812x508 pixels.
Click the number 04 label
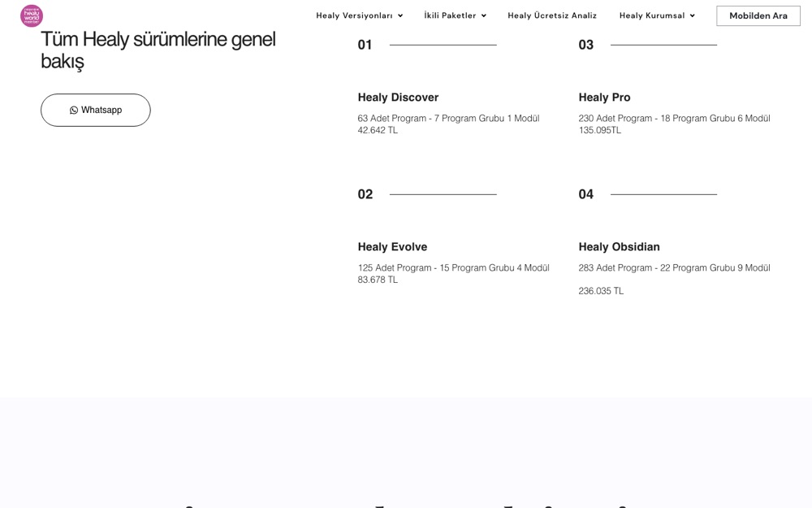click(x=585, y=194)
